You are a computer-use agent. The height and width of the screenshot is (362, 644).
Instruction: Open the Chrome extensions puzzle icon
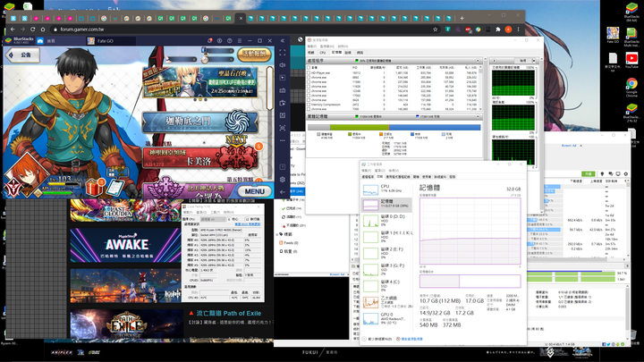point(498,29)
